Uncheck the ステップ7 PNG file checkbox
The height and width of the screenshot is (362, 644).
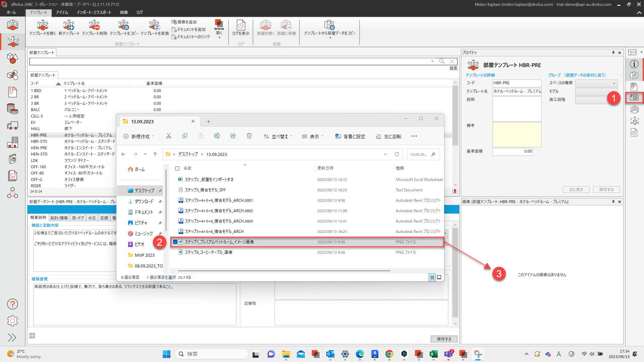pos(175,242)
